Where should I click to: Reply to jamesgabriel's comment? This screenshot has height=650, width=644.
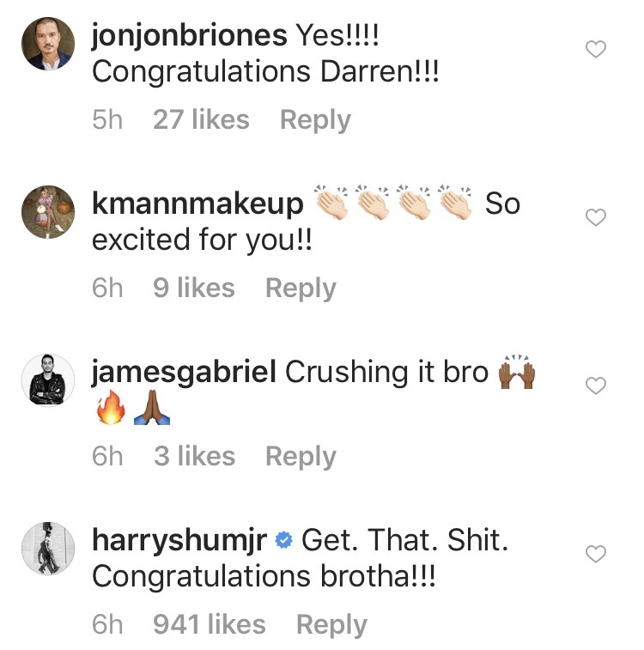coord(301,457)
